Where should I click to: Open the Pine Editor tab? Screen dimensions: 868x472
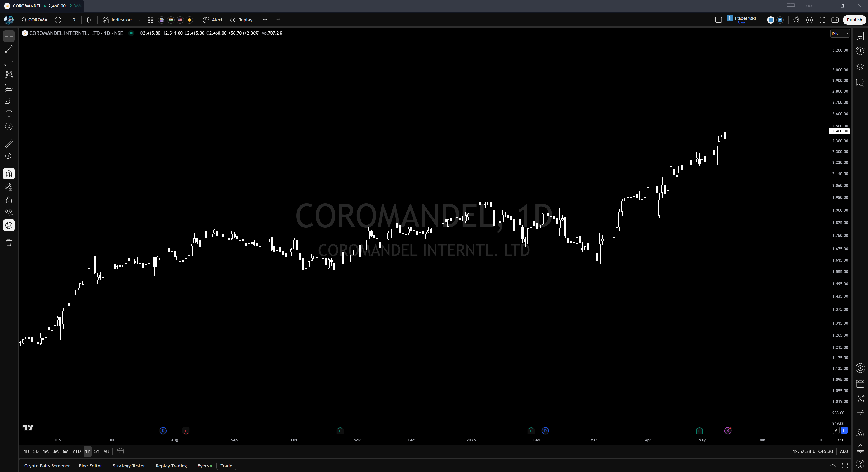tap(90, 466)
